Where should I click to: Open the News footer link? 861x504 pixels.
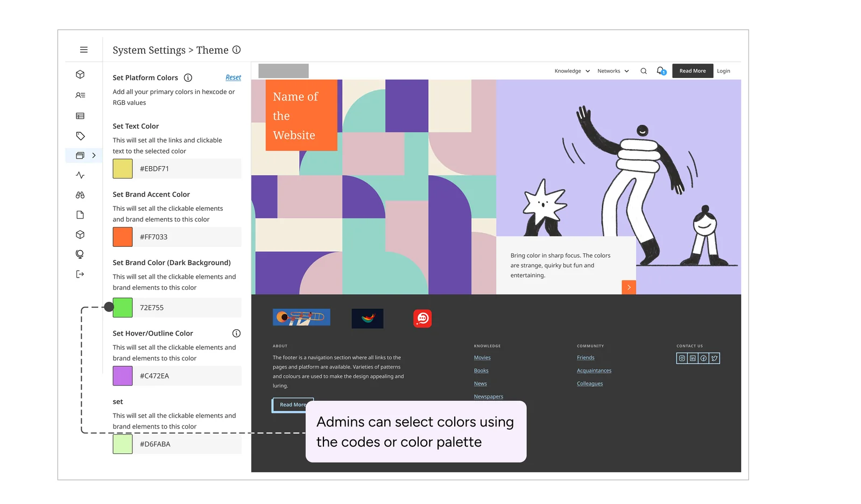point(480,384)
